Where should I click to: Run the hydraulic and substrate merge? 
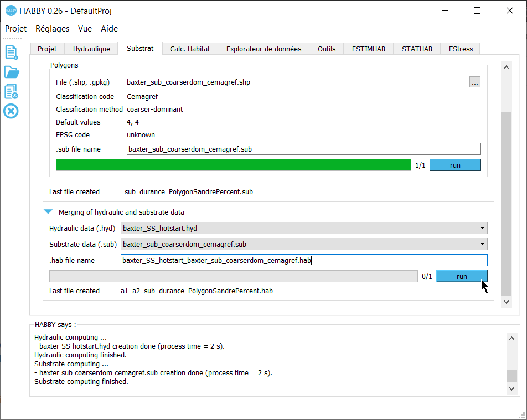(462, 276)
